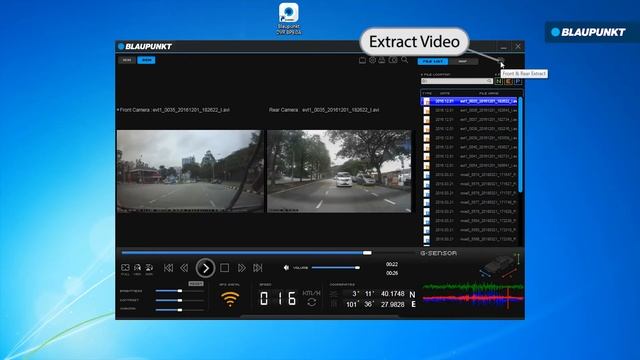Click the magnifier zoom icon in top toolbar
The width and height of the screenshot is (640, 360).
coord(404,60)
